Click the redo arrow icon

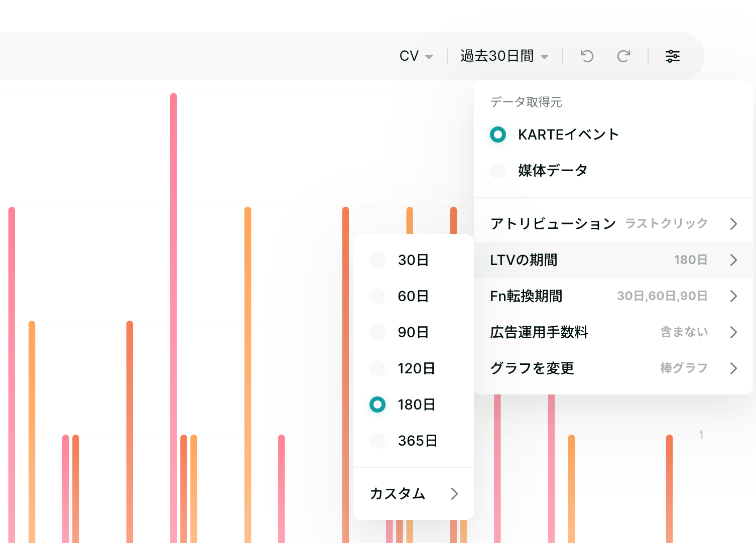coord(623,56)
